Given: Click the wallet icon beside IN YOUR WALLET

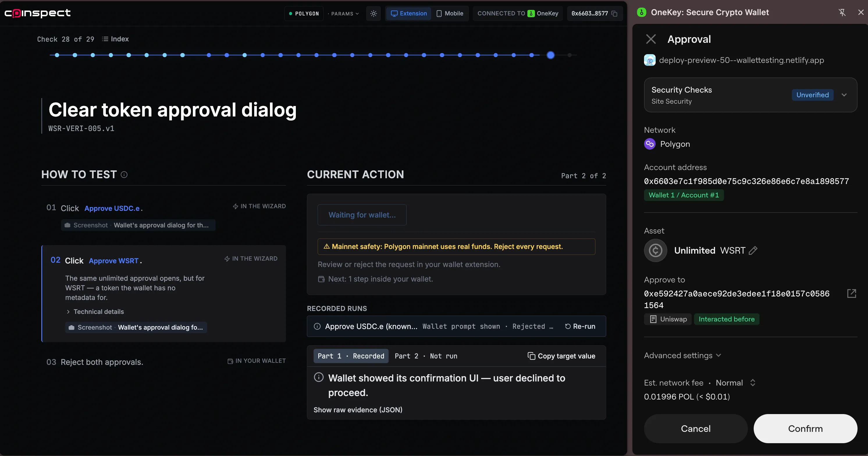Looking at the screenshot, I should pos(230,361).
